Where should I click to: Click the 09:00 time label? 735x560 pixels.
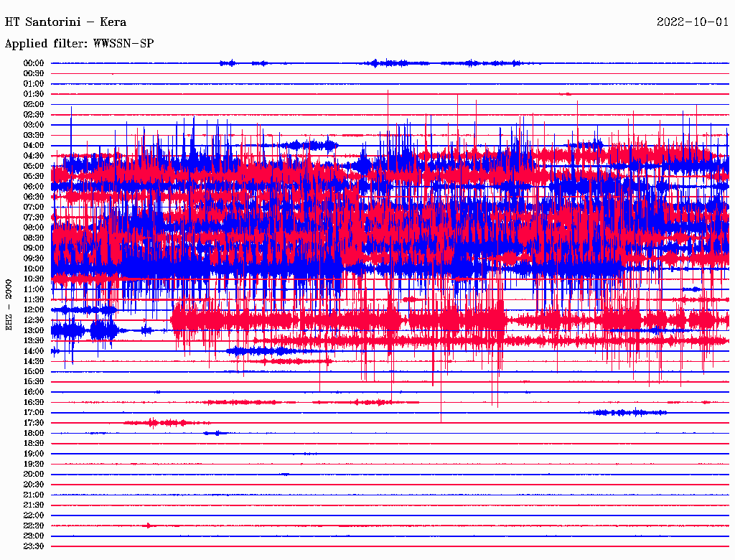34,248
